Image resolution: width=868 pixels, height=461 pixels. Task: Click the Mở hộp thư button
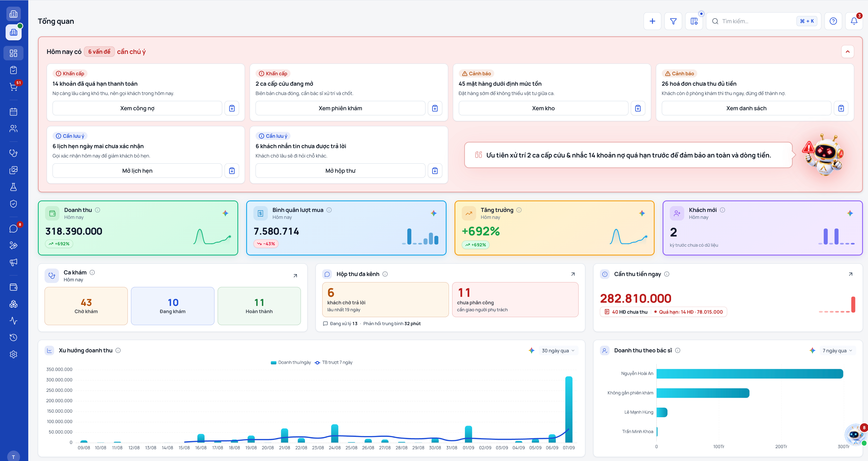click(x=340, y=171)
